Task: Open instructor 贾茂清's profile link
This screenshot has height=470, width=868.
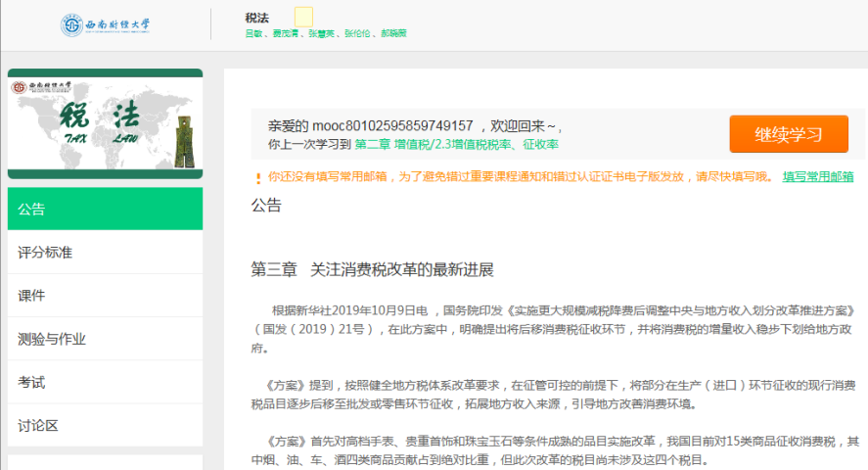Action: 285,33
